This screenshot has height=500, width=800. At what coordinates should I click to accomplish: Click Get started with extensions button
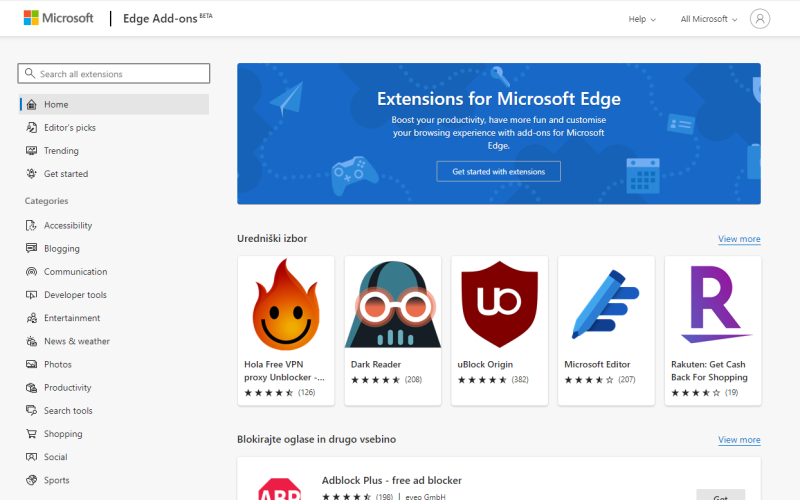[x=498, y=171]
